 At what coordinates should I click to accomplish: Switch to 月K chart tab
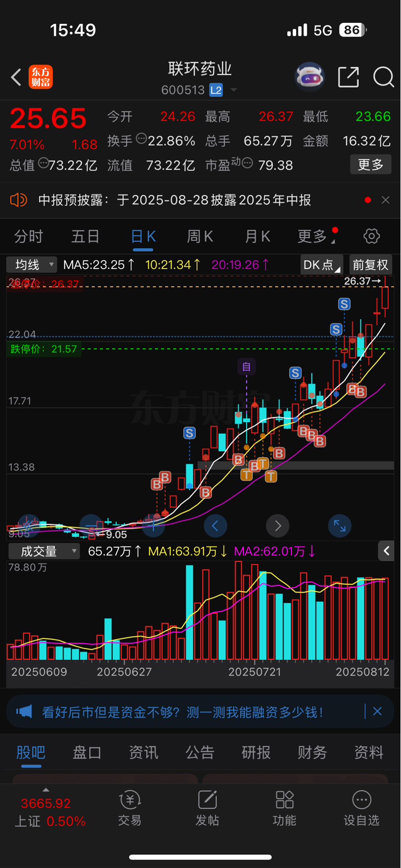point(258,237)
